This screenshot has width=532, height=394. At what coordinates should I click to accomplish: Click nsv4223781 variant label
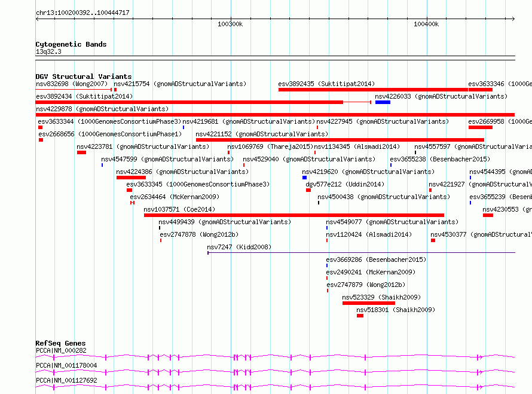[x=143, y=146]
